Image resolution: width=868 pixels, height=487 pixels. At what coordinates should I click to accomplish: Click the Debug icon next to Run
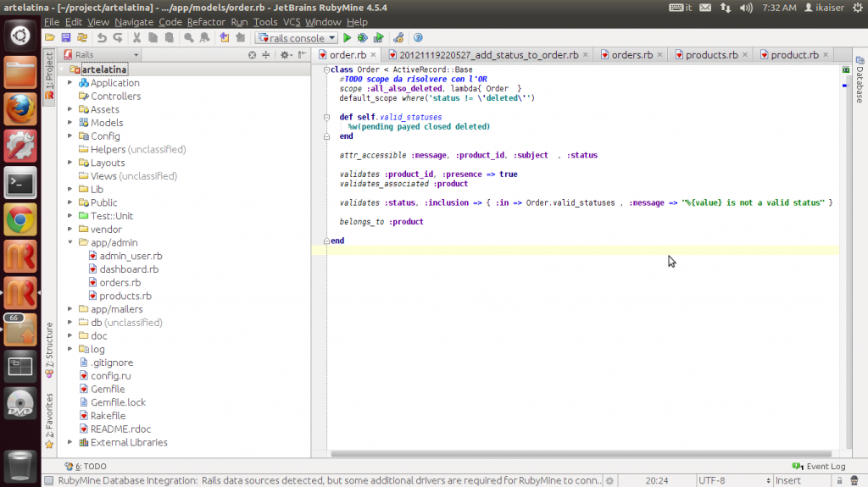click(x=363, y=38)
